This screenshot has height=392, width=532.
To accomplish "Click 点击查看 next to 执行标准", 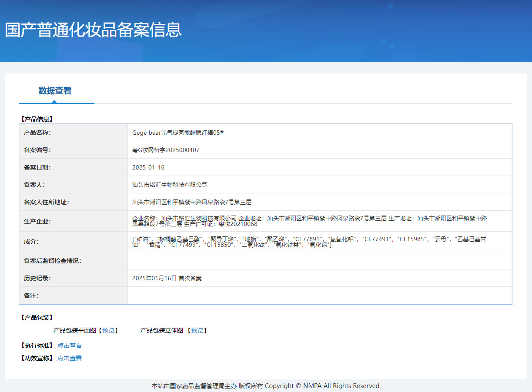I will click(x=70, y=345).
